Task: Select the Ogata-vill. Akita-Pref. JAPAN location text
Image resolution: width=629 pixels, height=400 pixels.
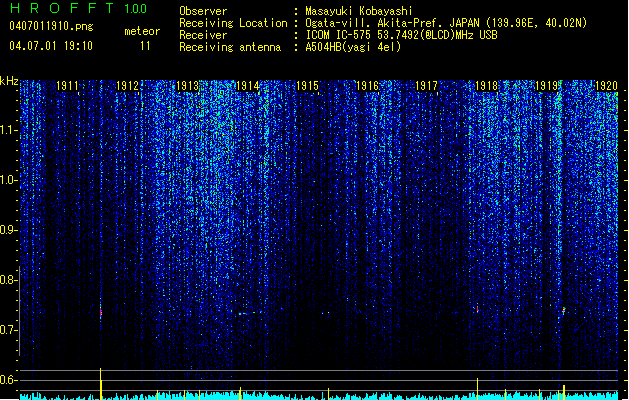Action: (446, 23)
